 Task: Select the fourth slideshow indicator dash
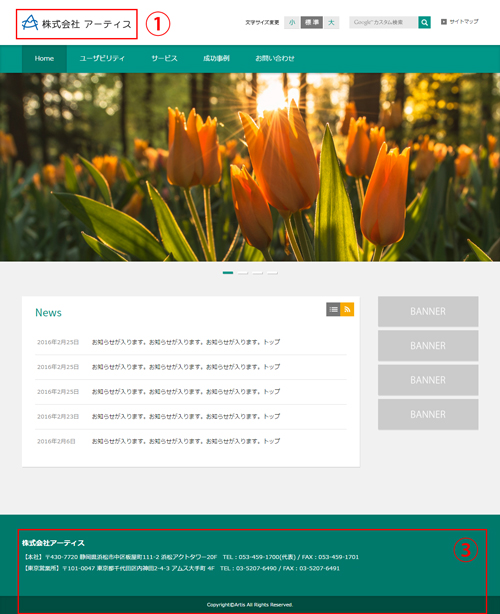(x=273, y=273)
